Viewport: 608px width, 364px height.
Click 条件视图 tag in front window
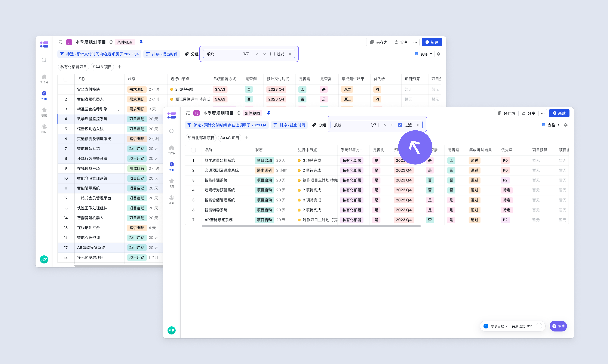coord(252,113)
